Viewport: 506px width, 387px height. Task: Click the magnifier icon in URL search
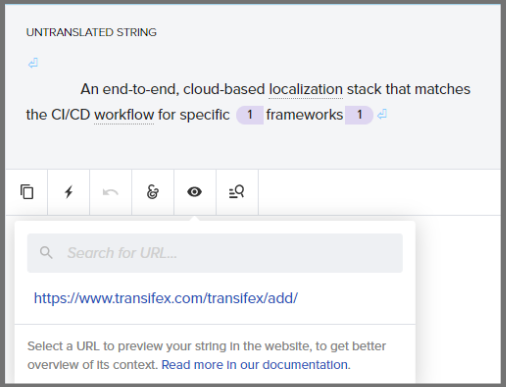tap(46, 253)
